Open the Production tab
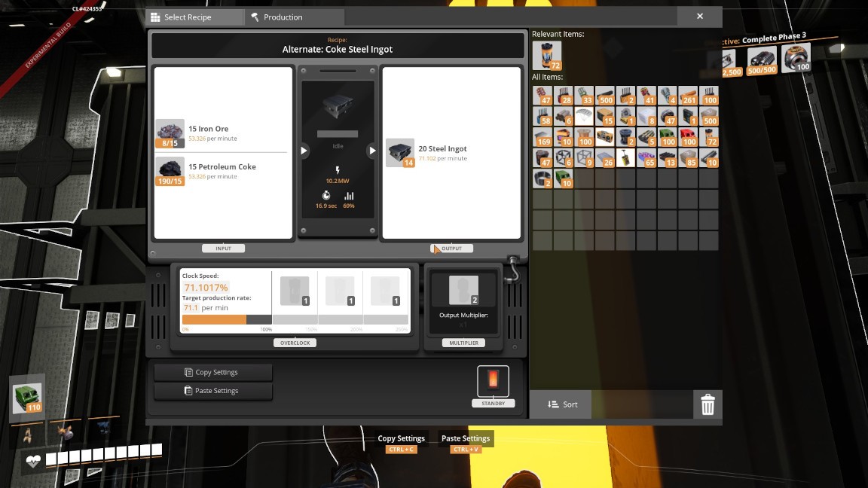The height and width of the screenshot is (488, 868). [295, 17]
